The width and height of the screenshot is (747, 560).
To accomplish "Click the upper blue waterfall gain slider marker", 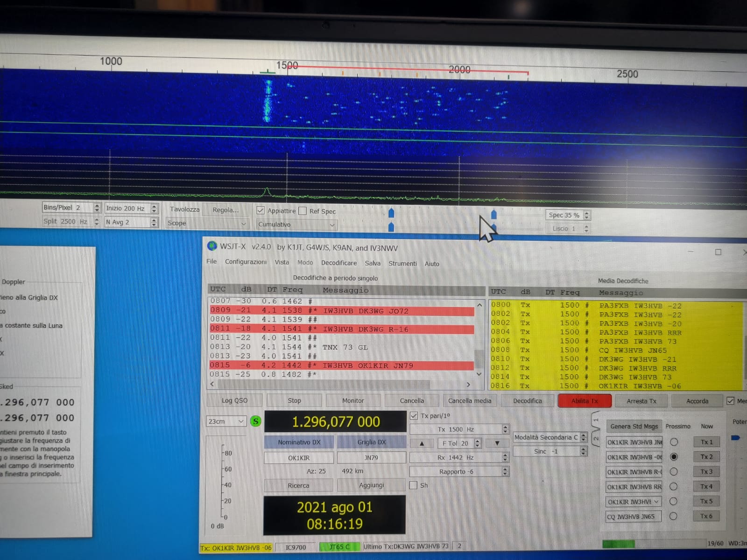I will [x=391, y=213].
